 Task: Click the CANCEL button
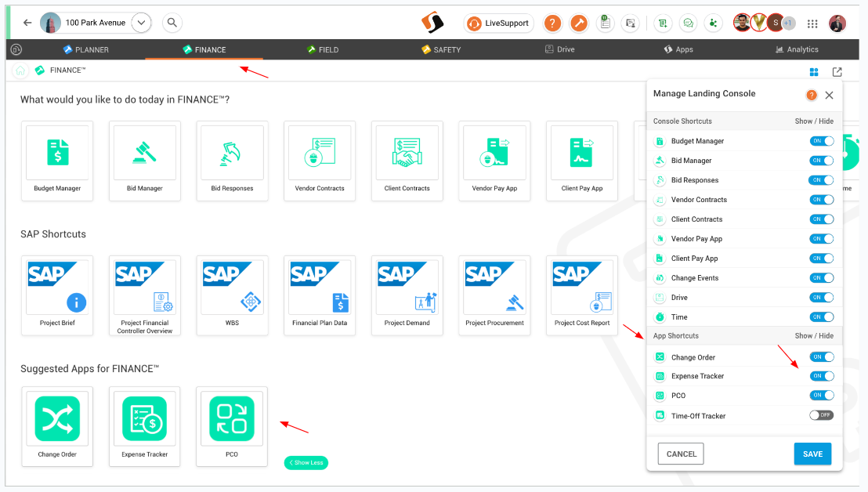point(681,454)
